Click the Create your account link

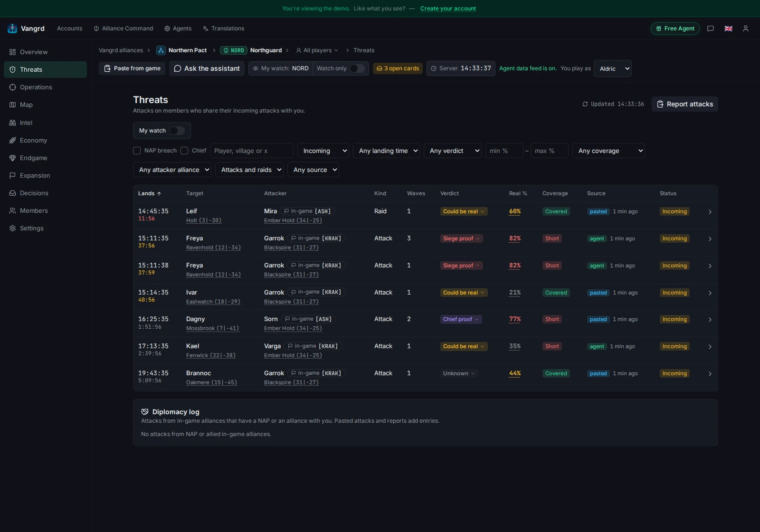(448, 9)
